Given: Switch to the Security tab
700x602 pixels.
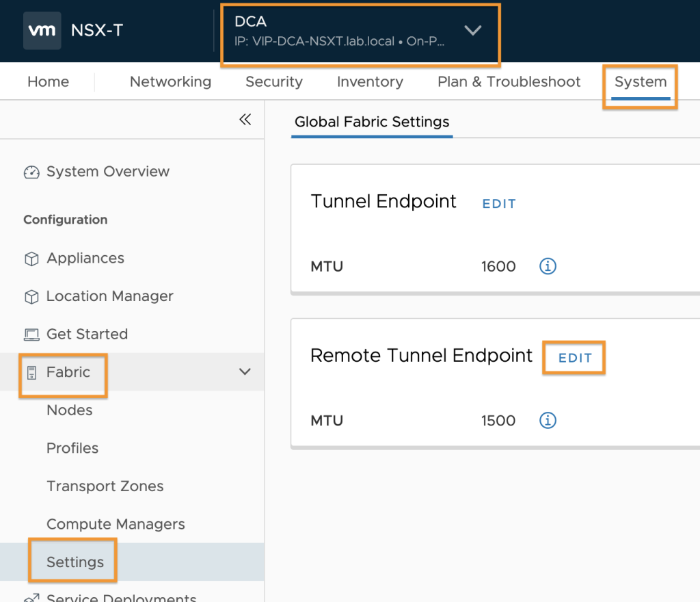Looking at the screenshot, I should coord(274,81).
